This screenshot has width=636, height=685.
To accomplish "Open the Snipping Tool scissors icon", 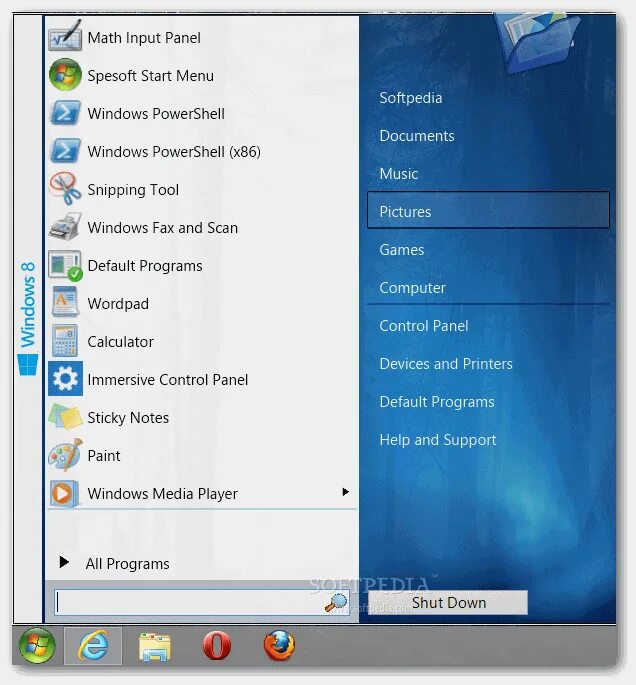I will tap(65, 188).
